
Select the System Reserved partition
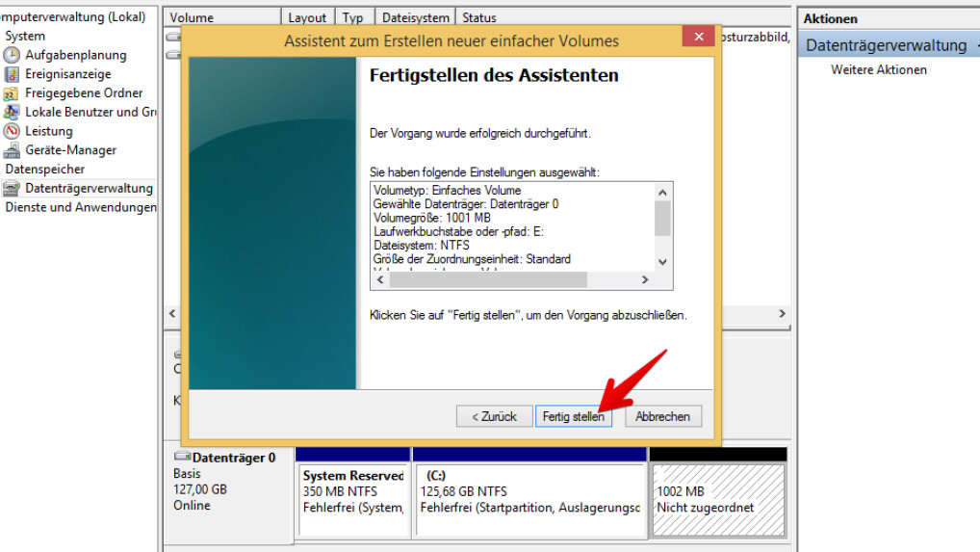pos(353,500)
